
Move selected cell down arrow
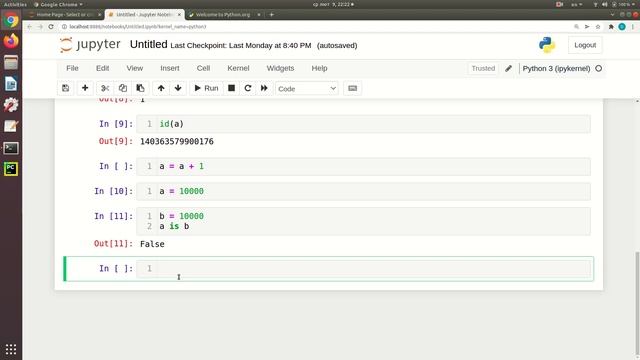178,88
